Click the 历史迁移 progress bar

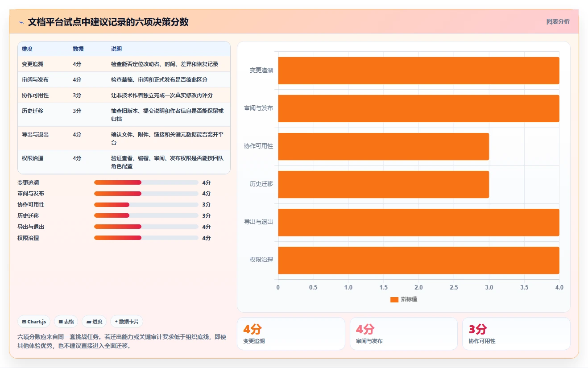(x=146, y=216)
